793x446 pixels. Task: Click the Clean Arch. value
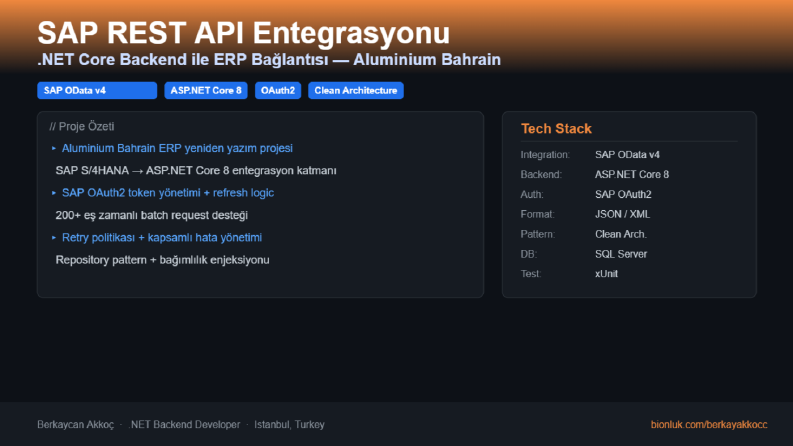pyautogui.click(x=621, y=234)
